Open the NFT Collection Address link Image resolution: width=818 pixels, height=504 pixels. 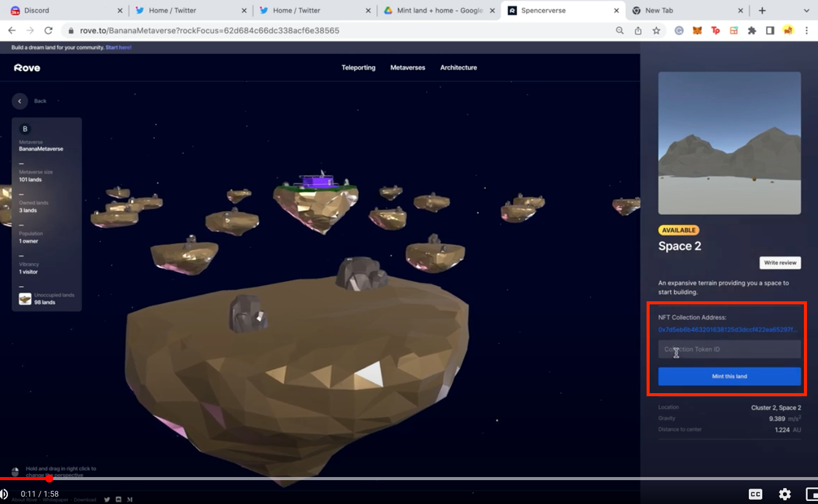pos(727,329)
